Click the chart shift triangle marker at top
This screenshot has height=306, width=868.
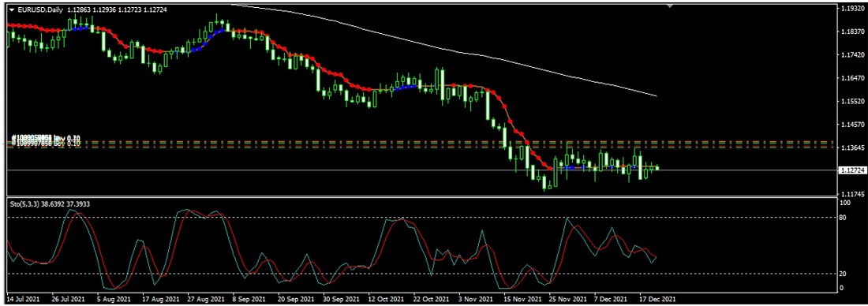[x=670, y=6]
